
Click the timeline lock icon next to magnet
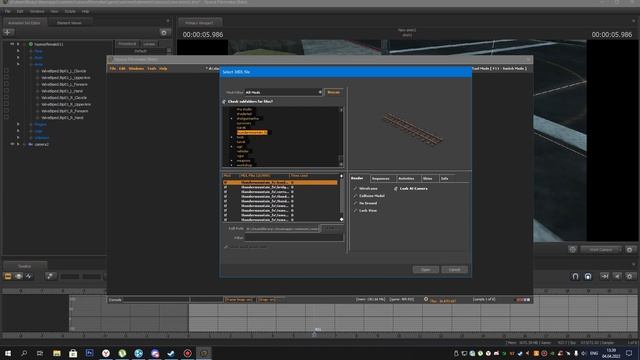[x=588, y=276]
